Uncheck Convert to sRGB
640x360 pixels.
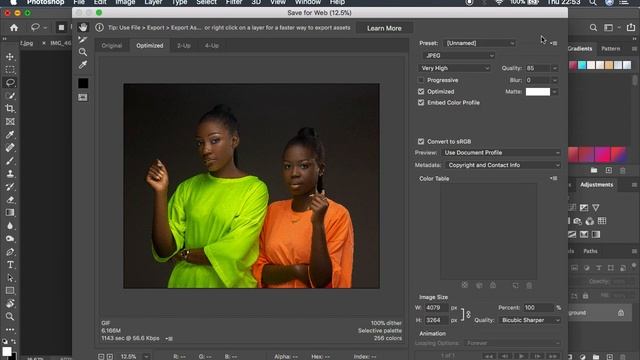(421, 141)
